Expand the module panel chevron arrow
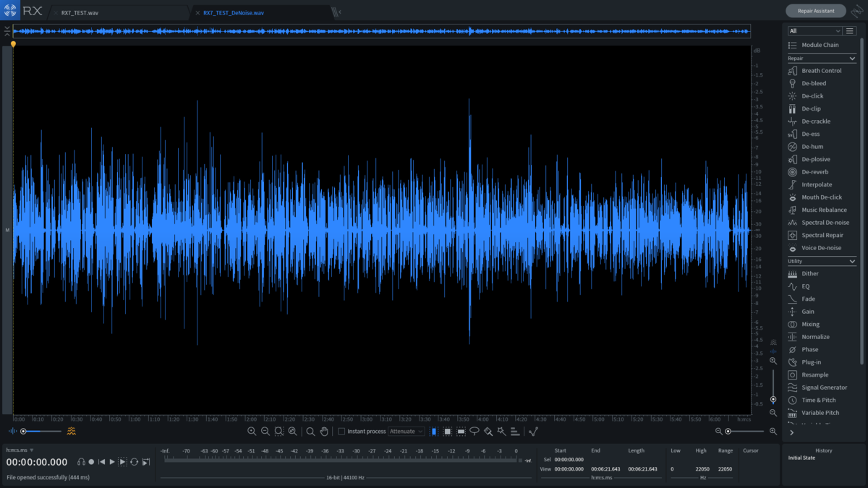The height and width of the screenshot is (488, 868). pyautogui.click(x=792, y=432)
